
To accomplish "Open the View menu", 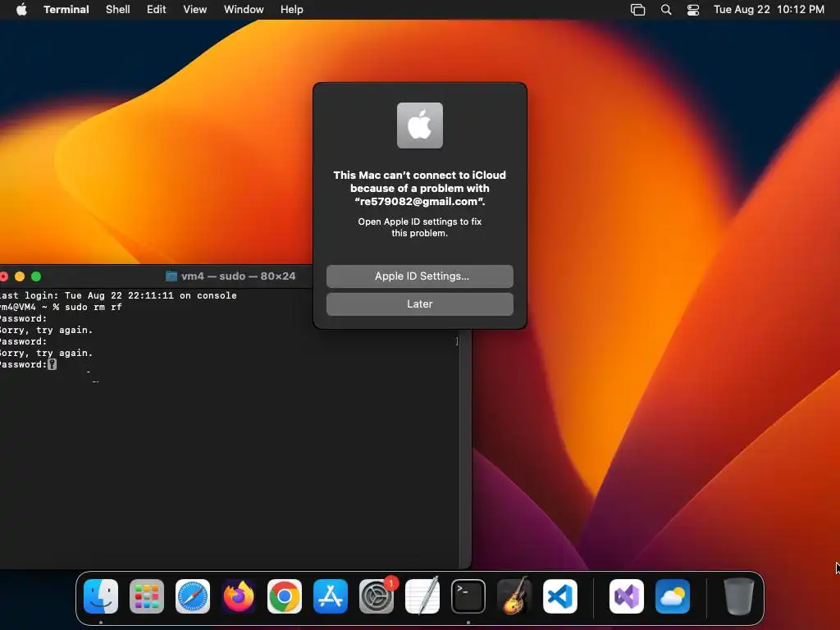I will point(195,10).
